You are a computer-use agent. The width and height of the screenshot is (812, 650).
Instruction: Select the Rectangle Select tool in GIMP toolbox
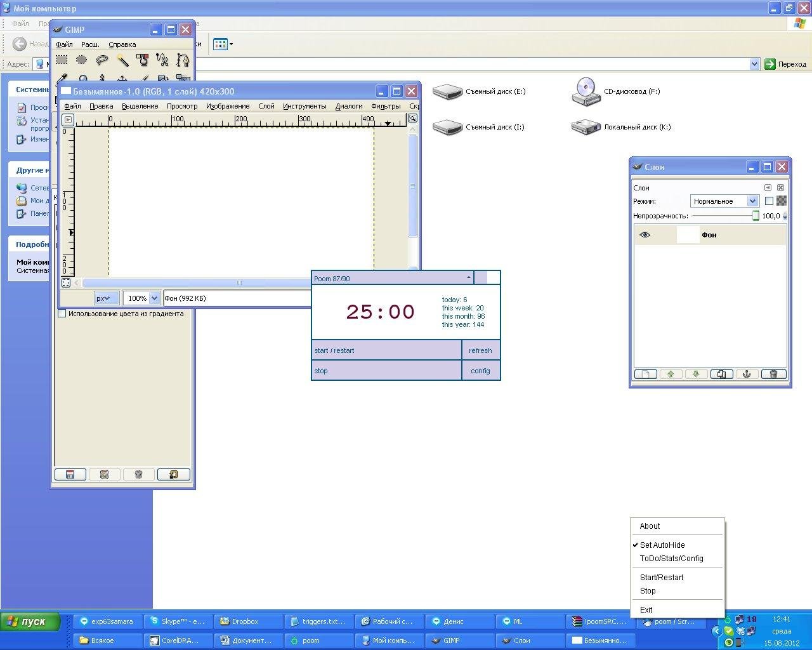tap(62, 60)
